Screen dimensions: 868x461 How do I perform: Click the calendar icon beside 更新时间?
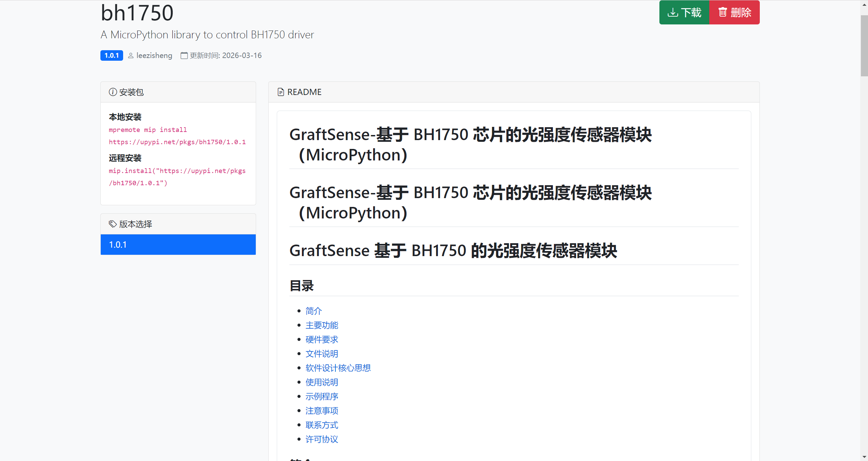(x=184, y=56)
